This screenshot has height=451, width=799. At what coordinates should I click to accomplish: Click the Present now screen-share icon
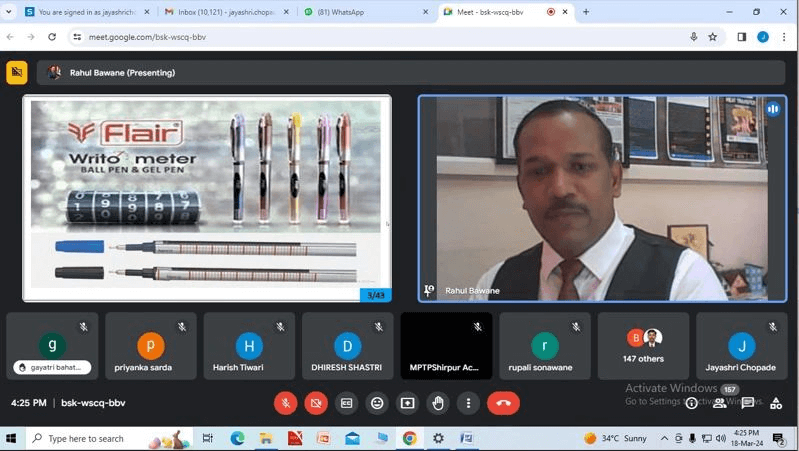coord(407,403)
